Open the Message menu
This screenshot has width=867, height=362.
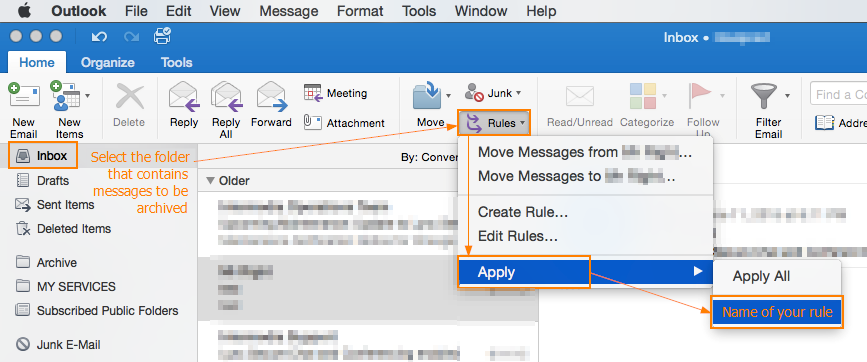tap(289, 11)
